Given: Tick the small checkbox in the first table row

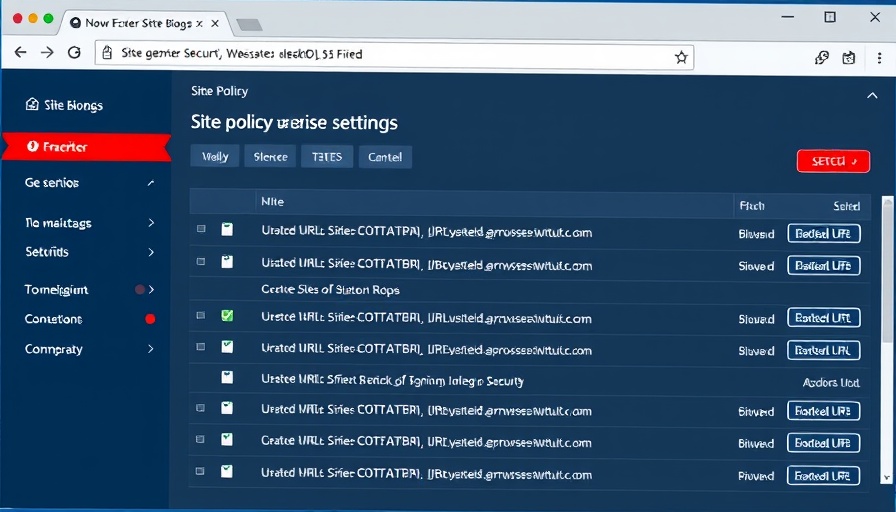Looking at the screenshot, I should coord(201,230).
